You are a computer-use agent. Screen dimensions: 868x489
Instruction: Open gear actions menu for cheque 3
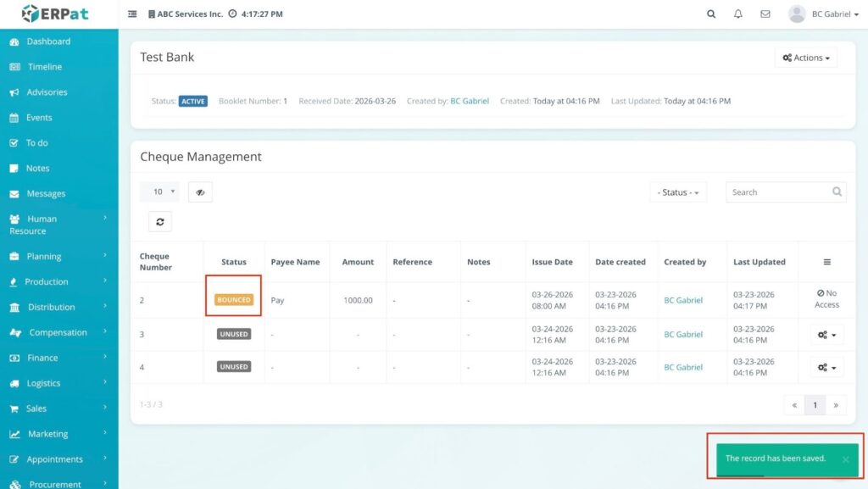click(x=826, y=335)
